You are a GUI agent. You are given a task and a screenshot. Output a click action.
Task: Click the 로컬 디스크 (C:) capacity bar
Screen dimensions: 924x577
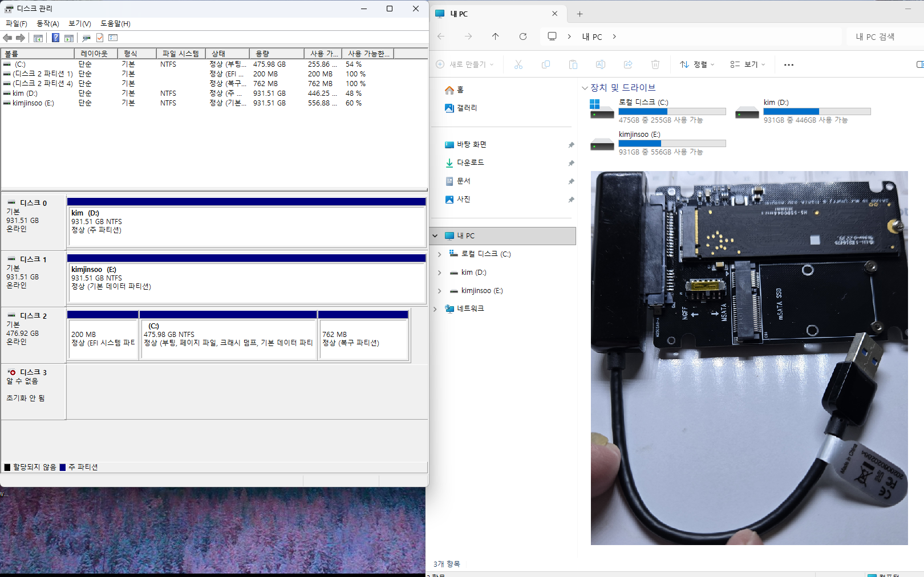coord(672,112)
